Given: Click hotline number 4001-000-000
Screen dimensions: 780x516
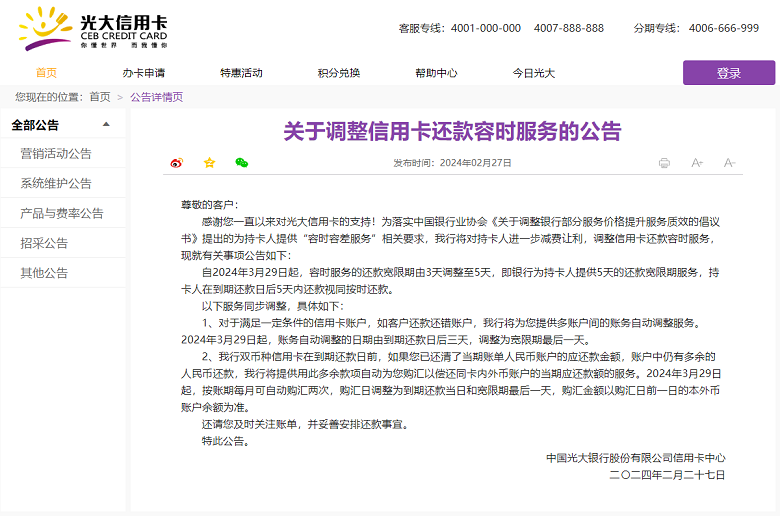Looking at the screenshot, I should point(486,28).
